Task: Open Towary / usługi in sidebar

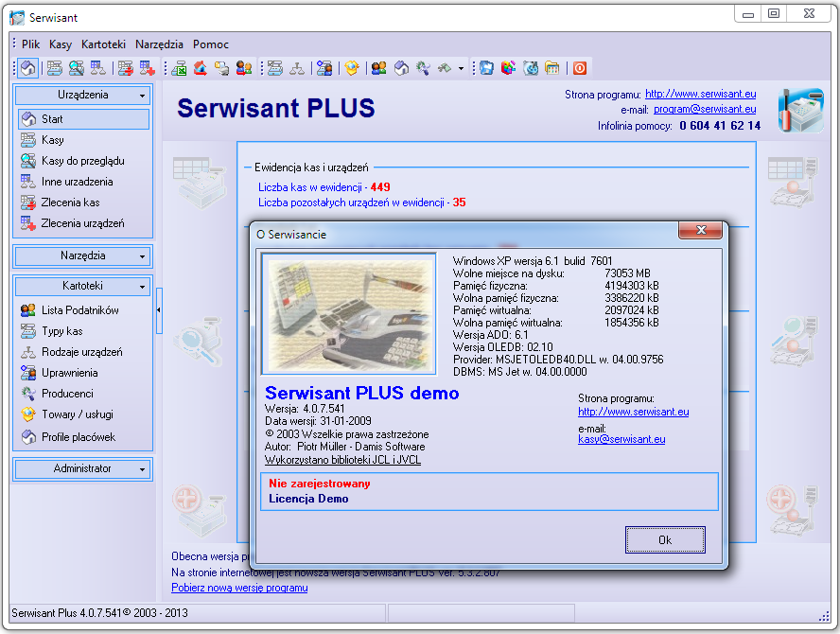Action: coord(83,414)
